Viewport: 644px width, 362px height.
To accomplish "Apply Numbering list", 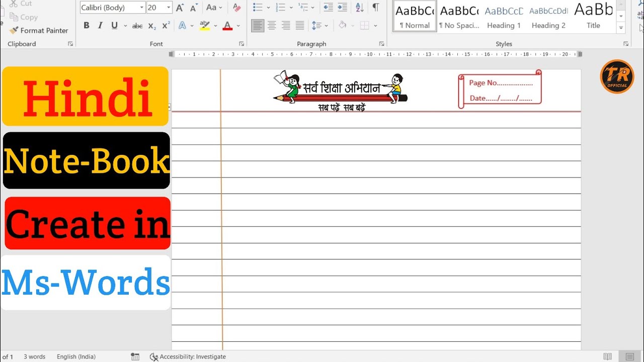I will tap(280, 8).
